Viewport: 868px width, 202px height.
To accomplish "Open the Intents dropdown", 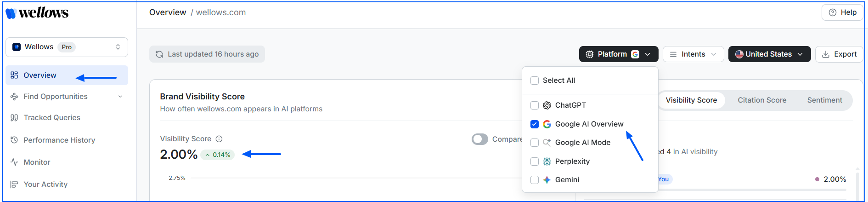I will (x=693, y=54).
